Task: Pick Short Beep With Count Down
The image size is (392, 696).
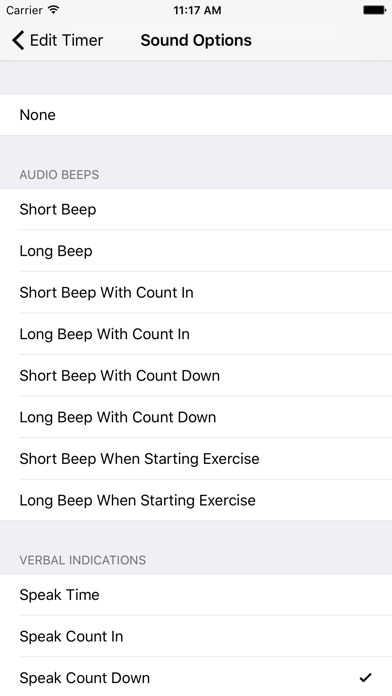Action: click(x=196, y=376)
